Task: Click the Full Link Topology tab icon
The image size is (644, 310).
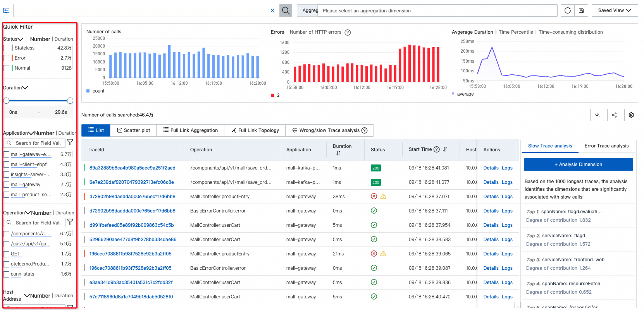Action: click(234, 130)
